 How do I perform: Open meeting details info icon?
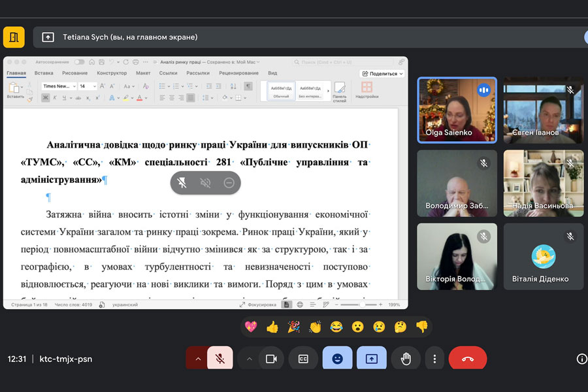click(581, 359)
